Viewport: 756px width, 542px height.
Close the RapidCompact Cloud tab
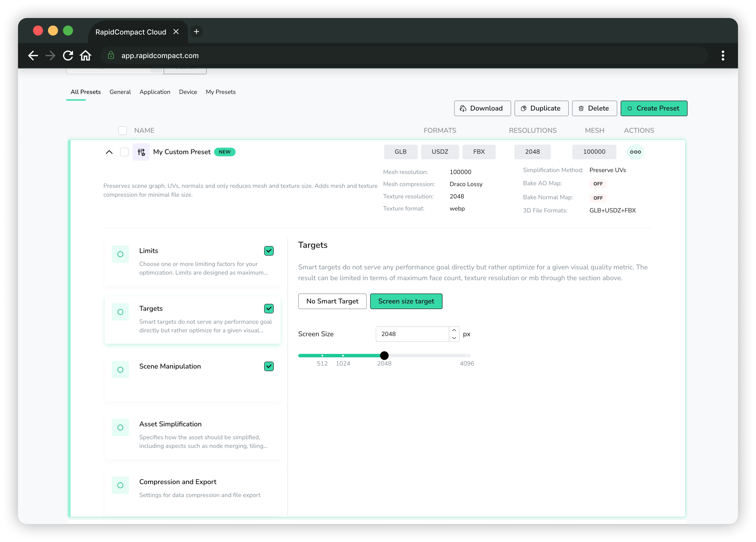click(176, 32)
